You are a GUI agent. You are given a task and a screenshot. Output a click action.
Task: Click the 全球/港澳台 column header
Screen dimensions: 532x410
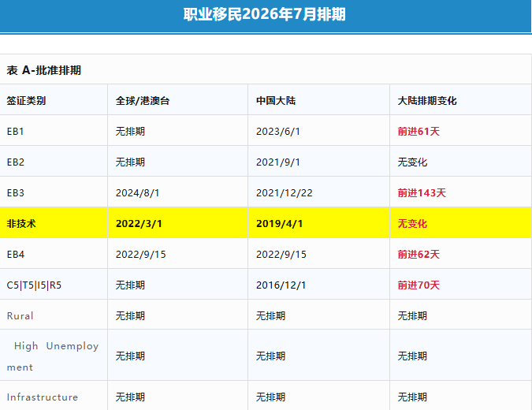point(143,100)
